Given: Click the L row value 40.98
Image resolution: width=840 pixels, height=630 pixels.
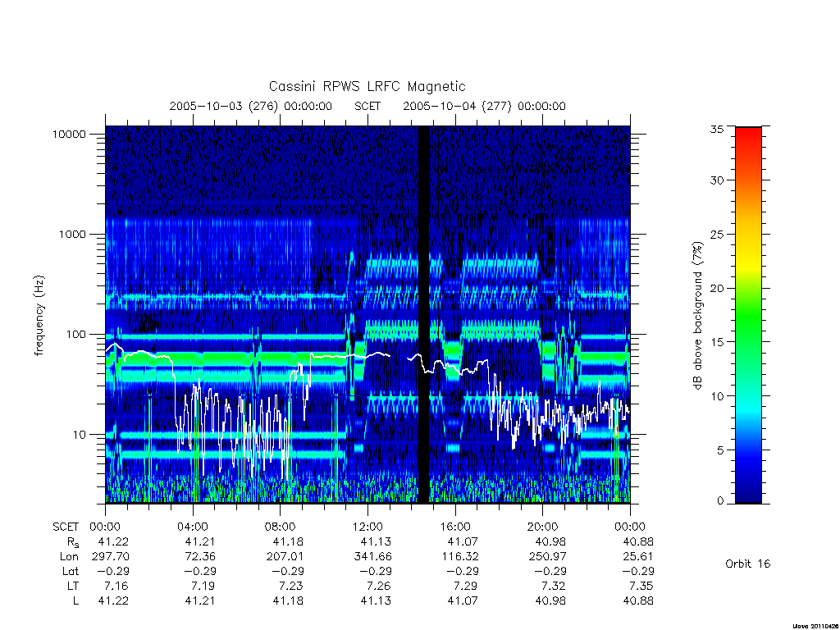Looking at the screenshot, I should [x=550, y=600].
